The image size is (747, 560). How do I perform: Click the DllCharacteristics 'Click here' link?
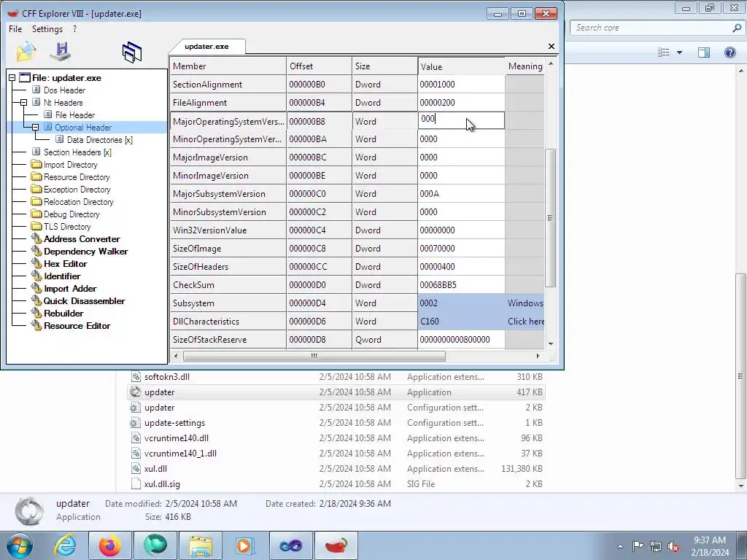526,322
